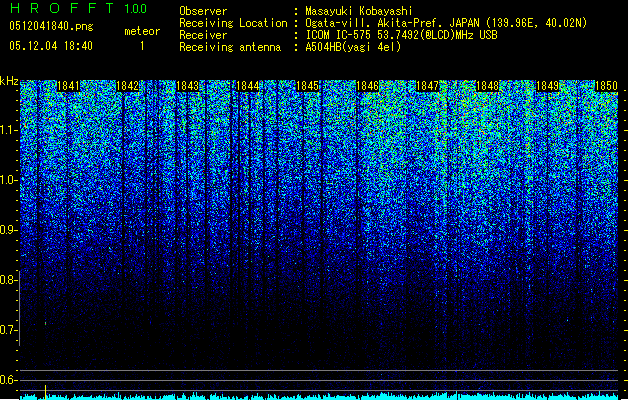Image resolution: width=629 pixels, height=400 pixels.
Task: Click the 1845 time marker
Action: click(x=307, y=86)
